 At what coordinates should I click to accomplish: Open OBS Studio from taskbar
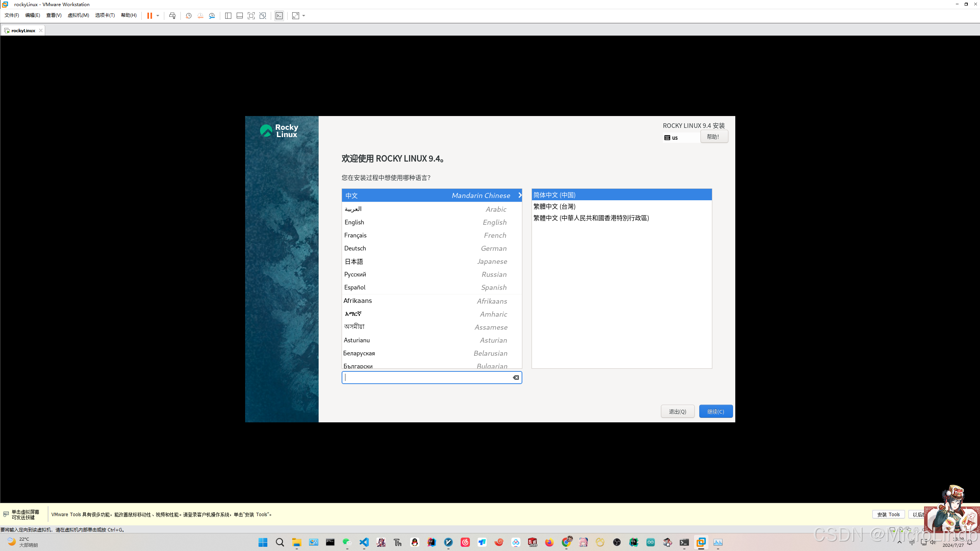[x=617, y=542]
